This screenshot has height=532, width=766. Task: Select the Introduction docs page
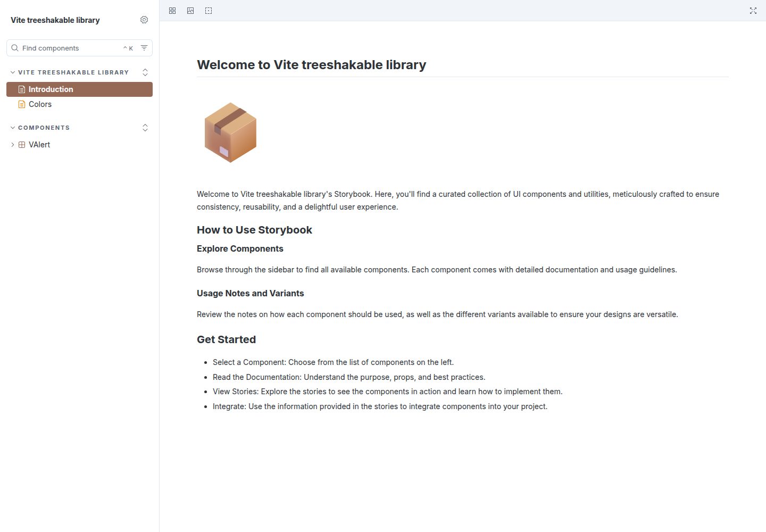coord(79,89)
